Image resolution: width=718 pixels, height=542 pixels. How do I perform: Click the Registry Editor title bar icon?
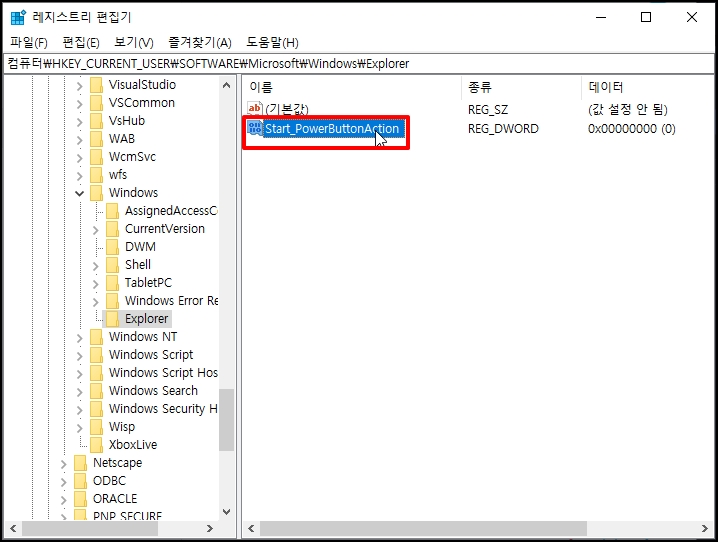point(18,17)
